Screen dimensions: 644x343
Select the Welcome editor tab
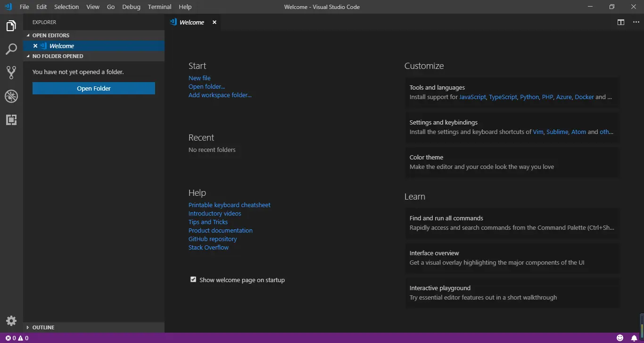coord(192,22)
